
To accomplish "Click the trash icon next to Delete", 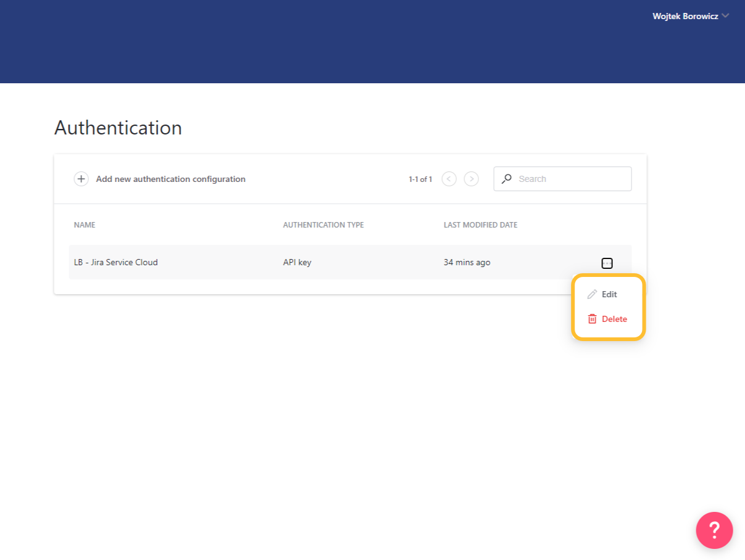I will 592,319.
